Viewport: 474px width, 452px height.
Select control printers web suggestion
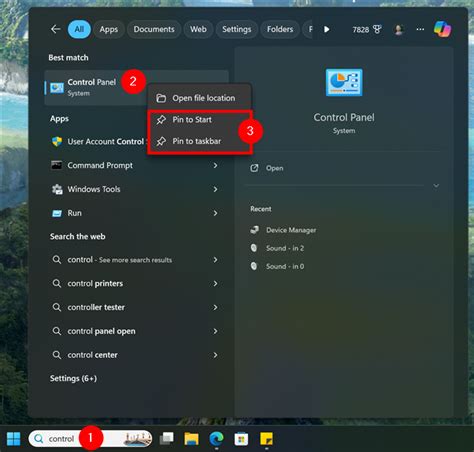point(136,284)
